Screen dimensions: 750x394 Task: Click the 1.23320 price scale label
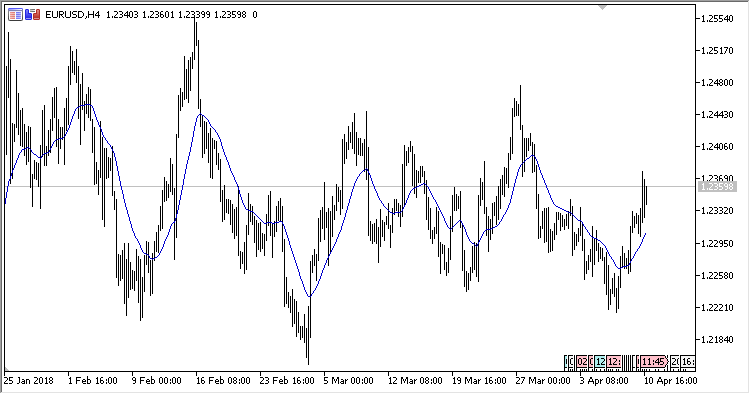[x=717, y=211]
